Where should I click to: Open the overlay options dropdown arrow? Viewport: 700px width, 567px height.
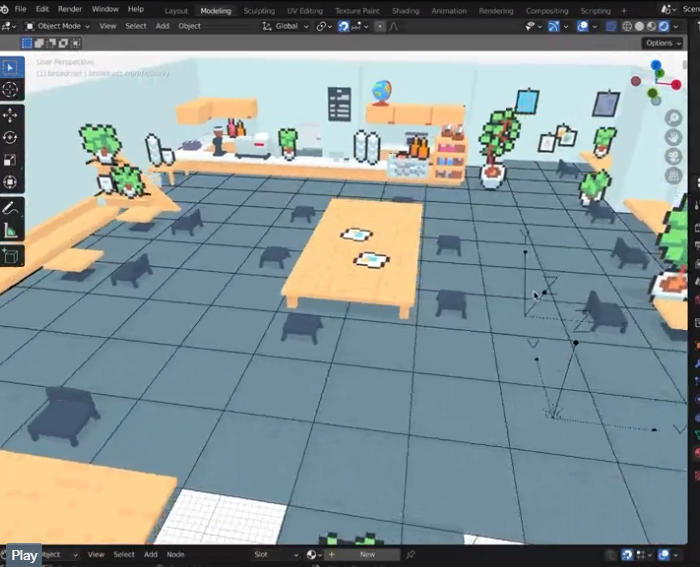[594, 27]
